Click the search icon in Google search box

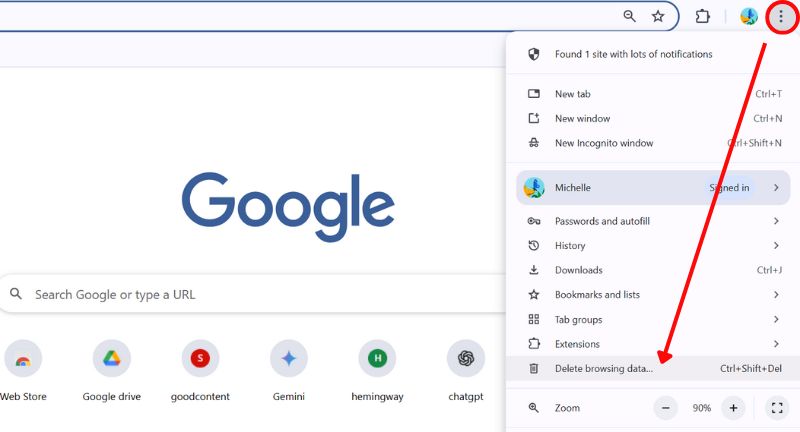click(16, 294)
